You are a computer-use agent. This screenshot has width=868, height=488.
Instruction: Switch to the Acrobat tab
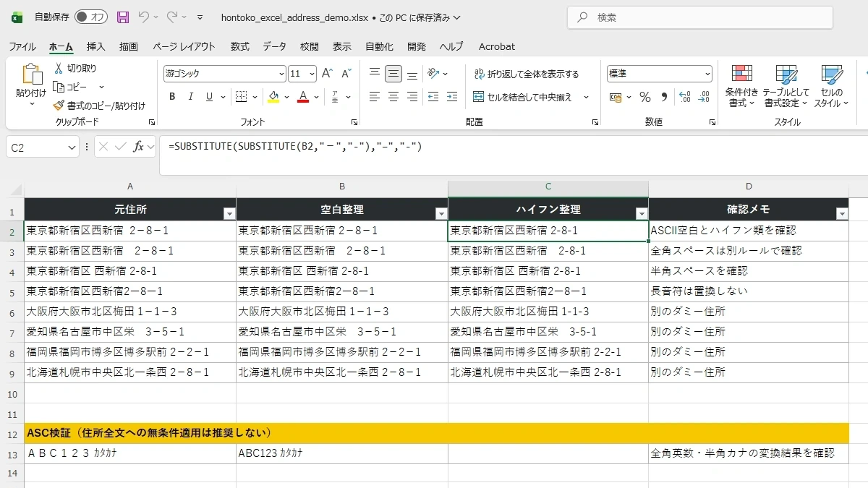coord(497,46)
